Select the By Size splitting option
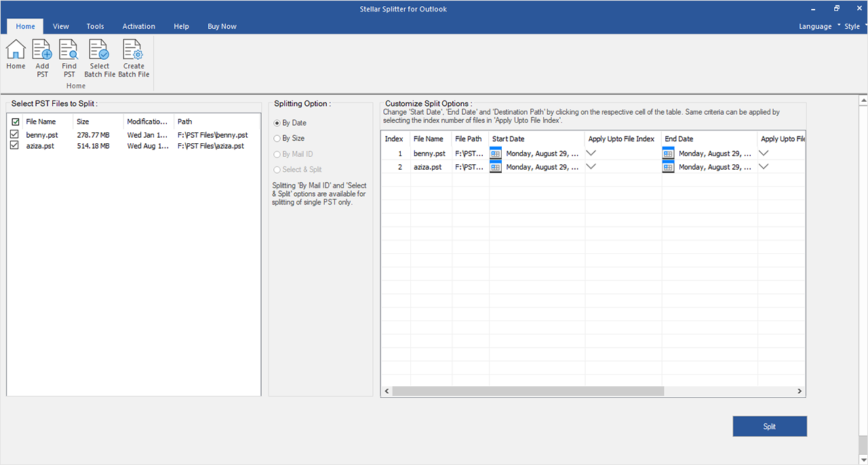This screenshot has width=868, height=465. pos(289,138)
